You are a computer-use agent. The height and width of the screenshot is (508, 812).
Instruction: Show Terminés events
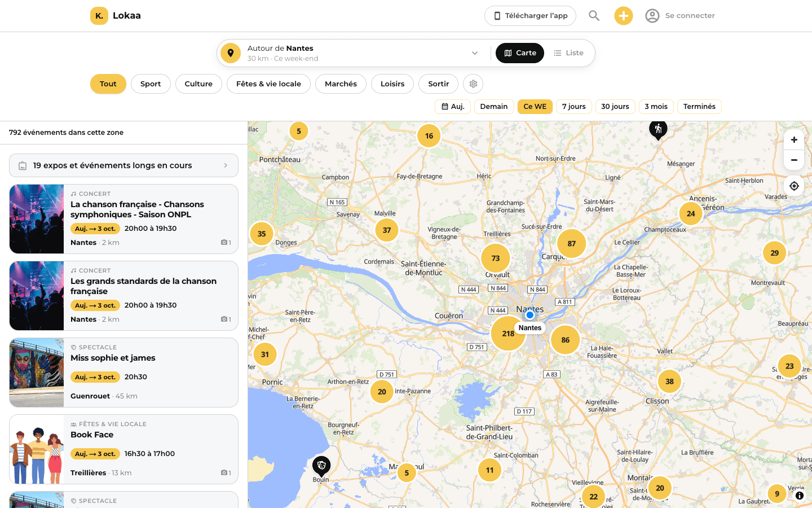pos(699,107)
